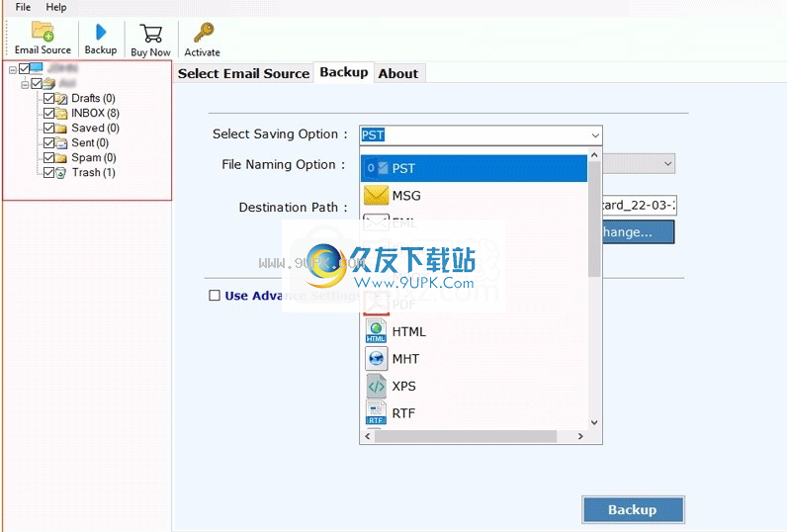Image resolution: width=787 pixels, height=532 pixels.
Task: Choose RTF text in format list
Action: pyautogui.click(x=403, y=412)
